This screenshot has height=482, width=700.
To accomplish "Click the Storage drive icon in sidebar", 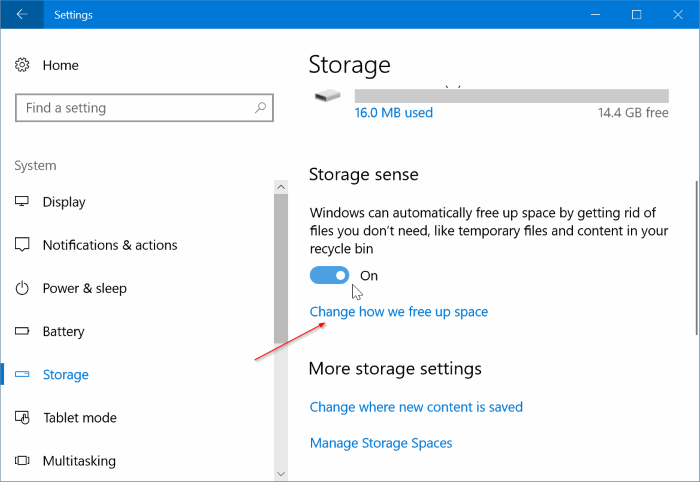I will [x=22, y=374].
